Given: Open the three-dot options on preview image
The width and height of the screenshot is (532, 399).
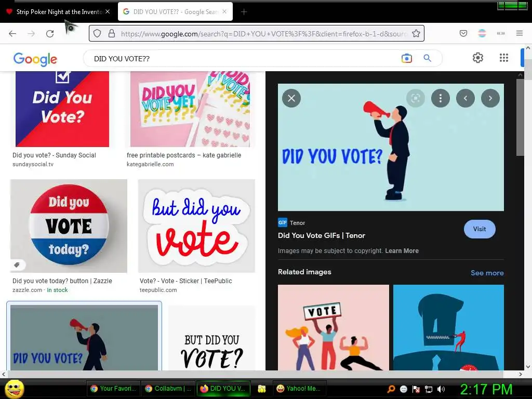Looking at the screenshot, I should (x=441, y=98).
